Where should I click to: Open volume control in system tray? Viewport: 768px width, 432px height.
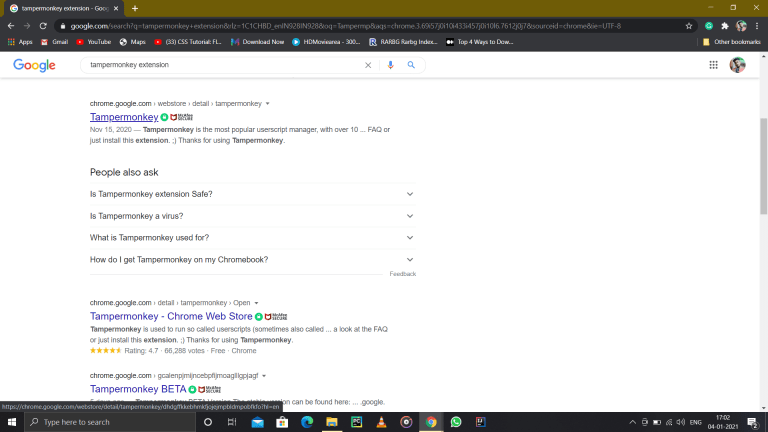(681, 422)
